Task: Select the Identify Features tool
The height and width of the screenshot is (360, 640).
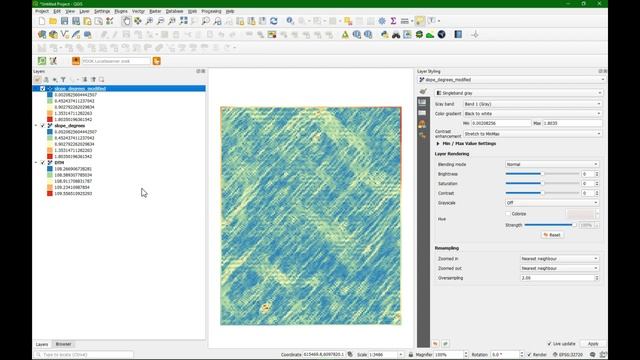Action: (x=290, y=21)
